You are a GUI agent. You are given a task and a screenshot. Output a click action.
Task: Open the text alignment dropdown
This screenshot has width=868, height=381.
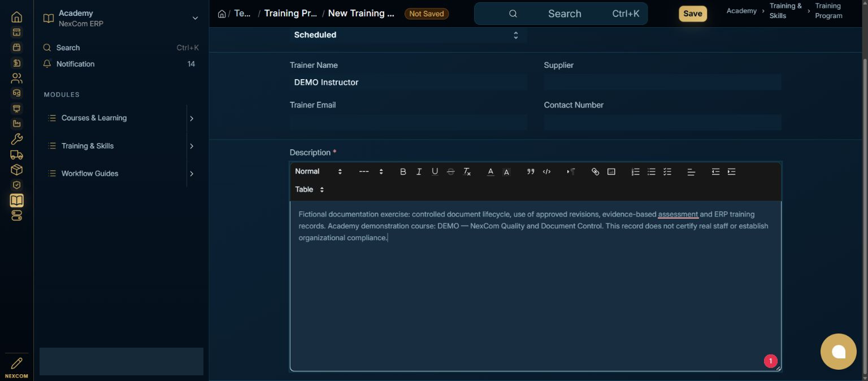(691, 172)
